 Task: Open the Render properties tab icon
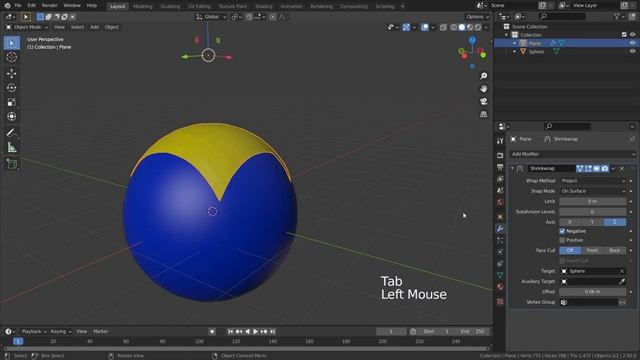pyautogui.click(x=500, y=156)
